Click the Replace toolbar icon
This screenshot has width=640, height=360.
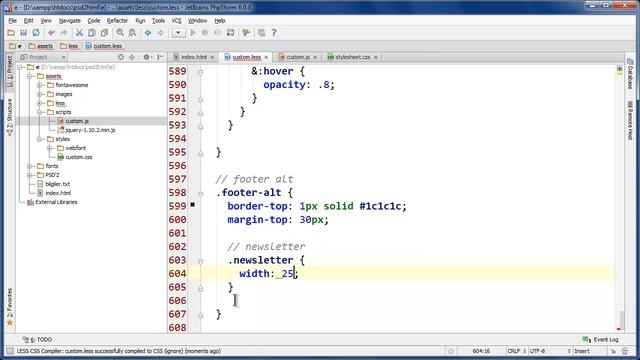pyautogui.click(x=132, y=33)
